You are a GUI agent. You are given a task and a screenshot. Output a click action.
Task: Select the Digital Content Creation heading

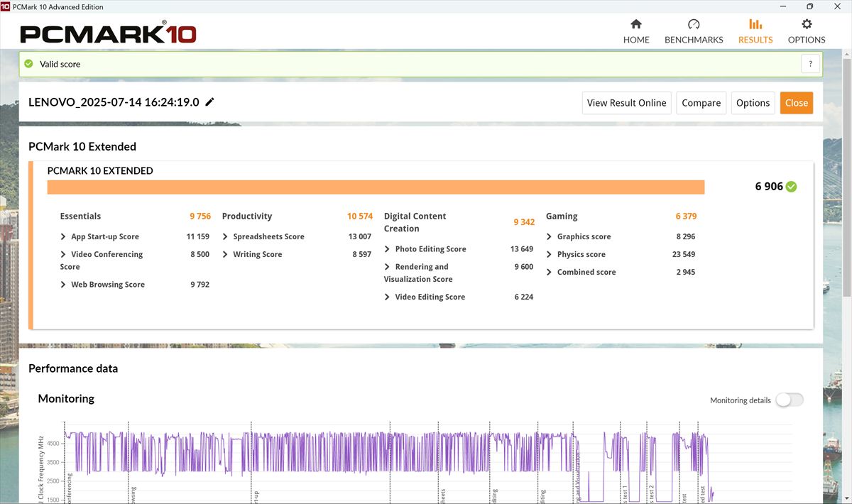click(x=415, y=222)
